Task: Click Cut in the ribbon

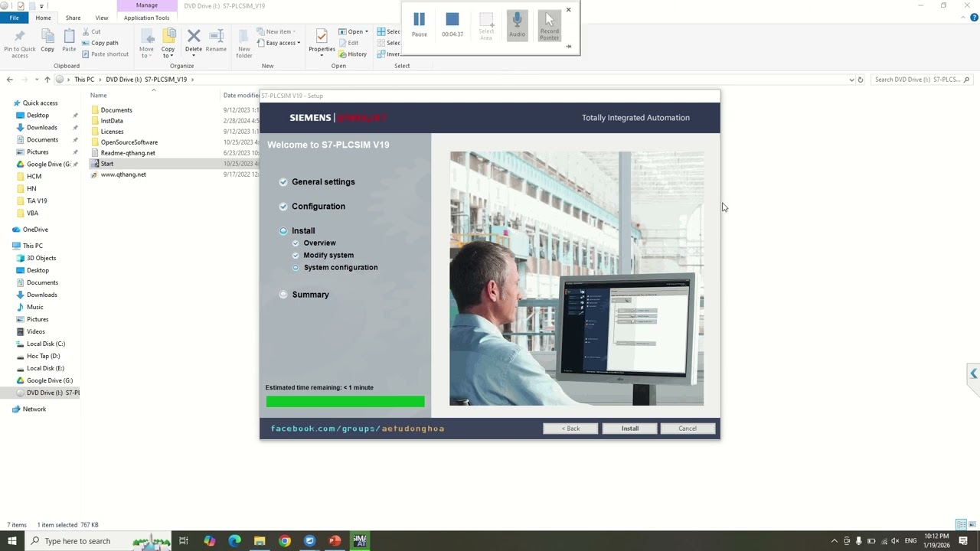Action: coord(91,32)
